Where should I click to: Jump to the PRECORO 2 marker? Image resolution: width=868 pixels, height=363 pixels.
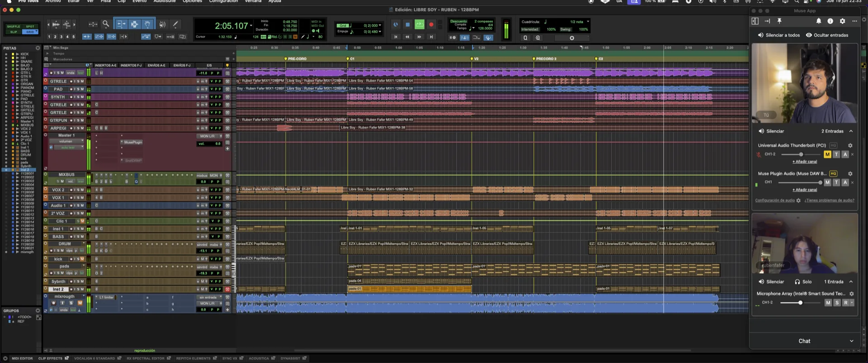545,59
